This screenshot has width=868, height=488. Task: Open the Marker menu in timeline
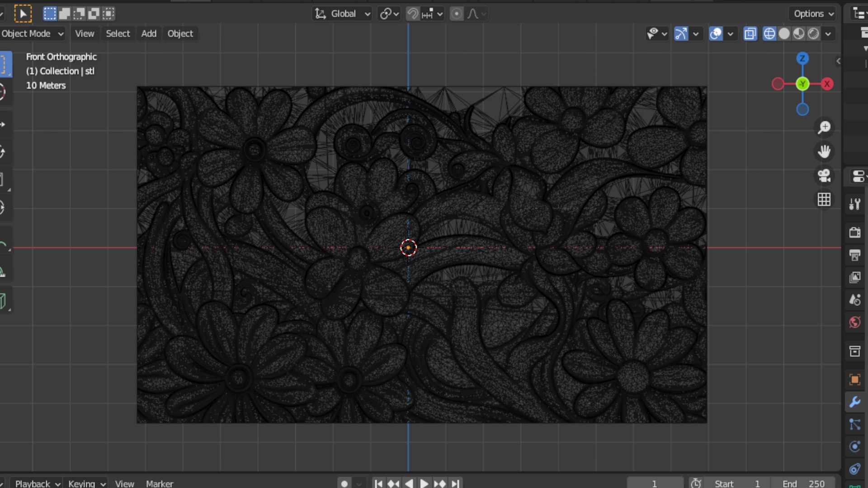point(160,483)
